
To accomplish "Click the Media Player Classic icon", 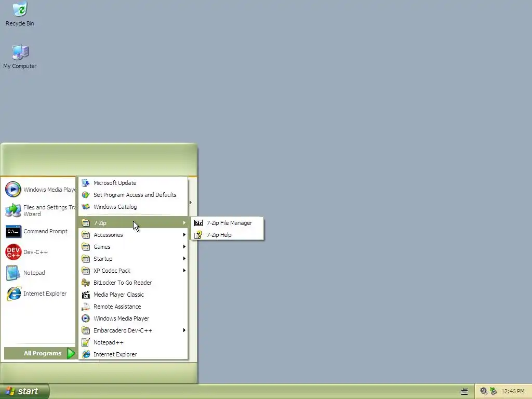I will 86,295.
